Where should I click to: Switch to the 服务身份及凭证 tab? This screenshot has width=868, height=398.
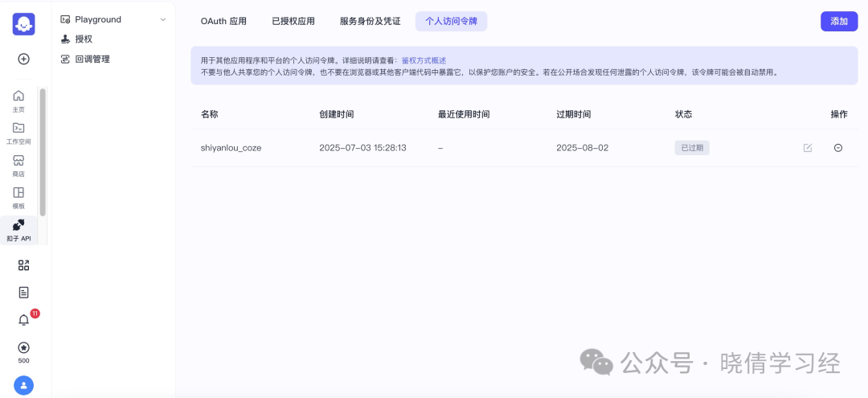coord(370,22)
